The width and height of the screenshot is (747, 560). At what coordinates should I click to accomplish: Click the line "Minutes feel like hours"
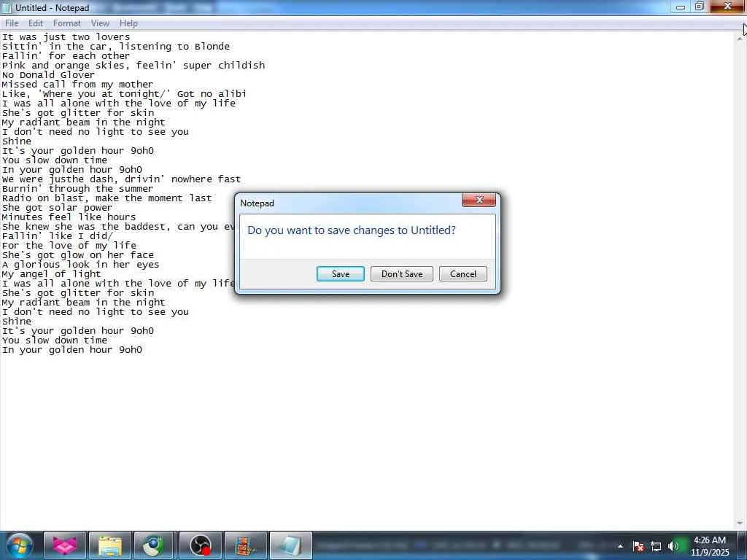69,217
